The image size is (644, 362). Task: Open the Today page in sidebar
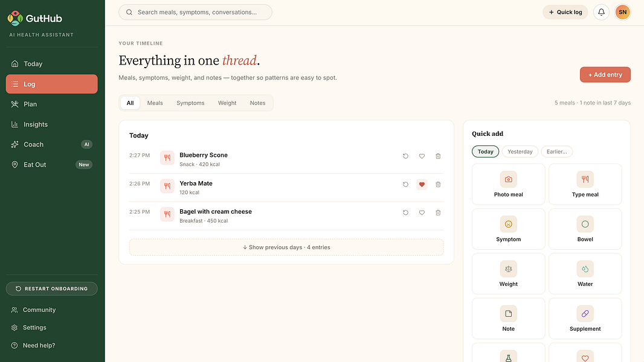pos(52,64)
